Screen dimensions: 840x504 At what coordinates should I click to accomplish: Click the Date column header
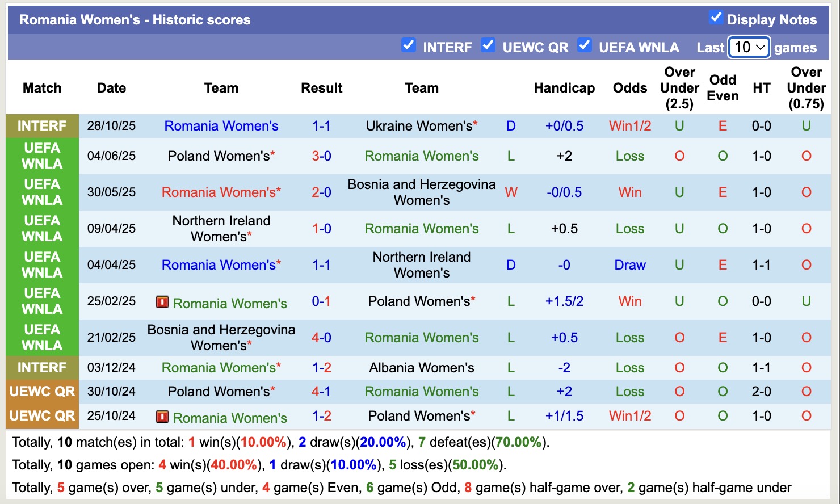[x=111, y=88]
